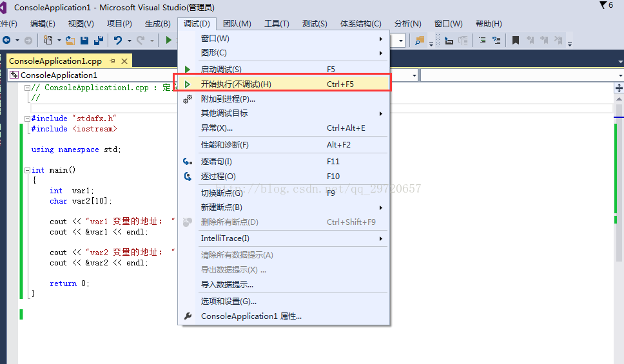Collapse the #include outlining region
Viewport: 624px width, 364px height.
27,119
